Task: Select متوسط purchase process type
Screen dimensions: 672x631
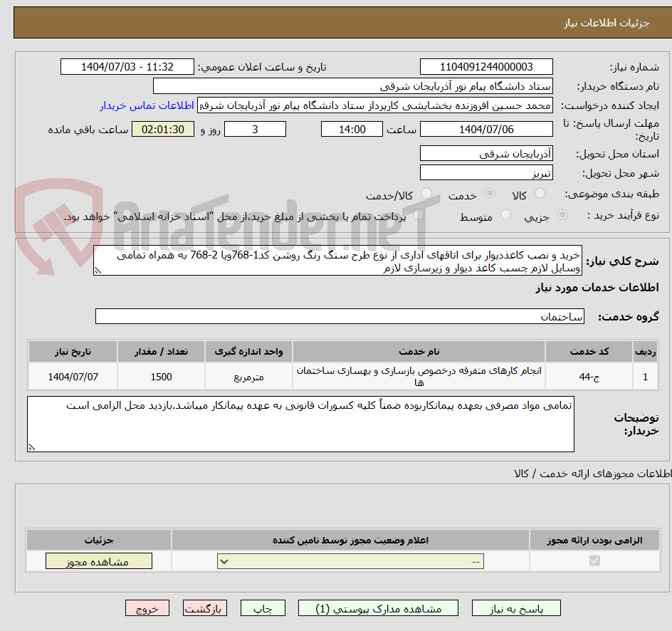Action: (505, 216)
